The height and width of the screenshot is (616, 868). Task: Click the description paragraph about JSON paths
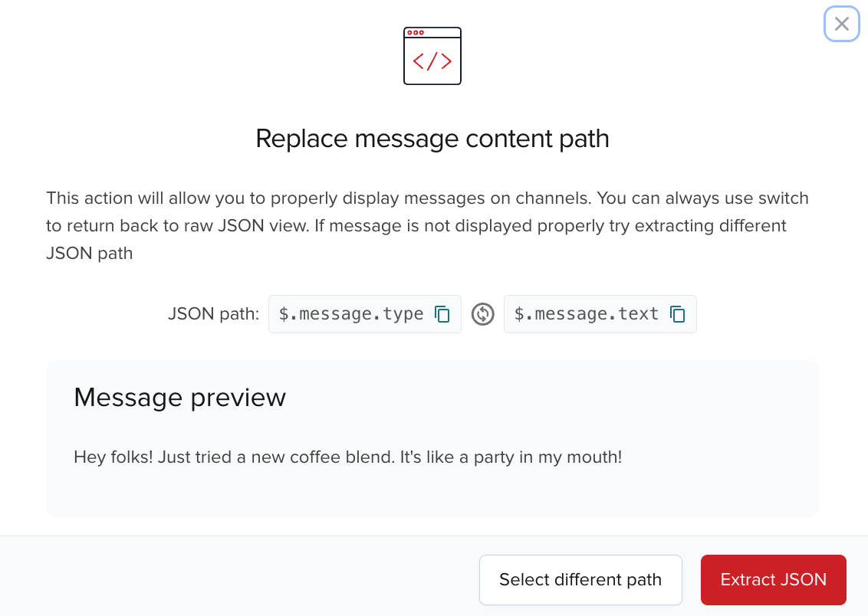point(427,225)
